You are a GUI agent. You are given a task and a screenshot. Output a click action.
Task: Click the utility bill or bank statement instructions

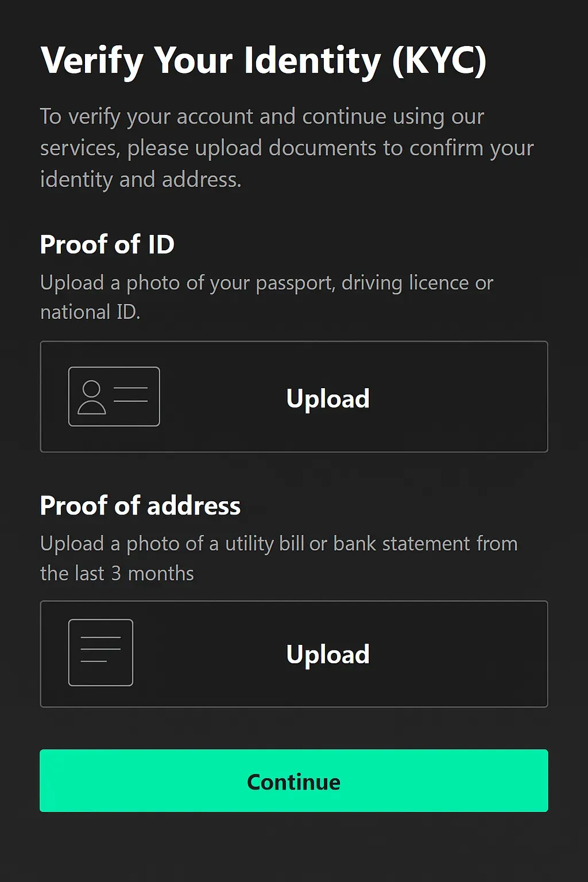(279, 544)
